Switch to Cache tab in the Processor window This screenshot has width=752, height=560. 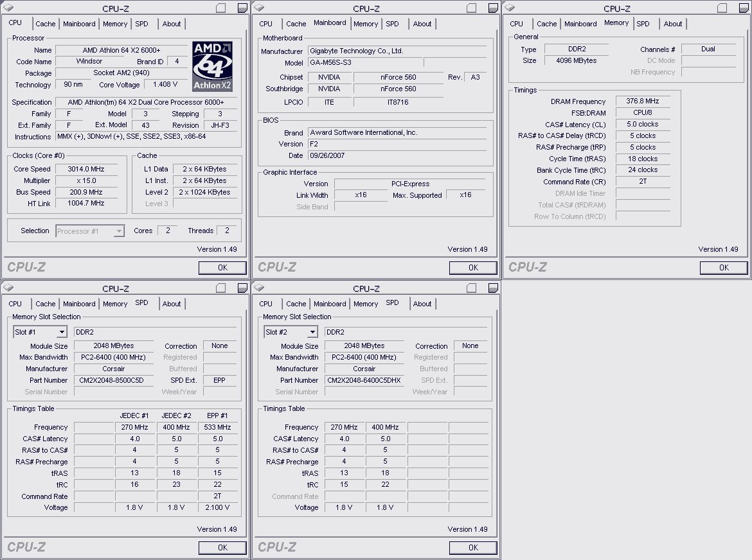tap(45, 24)
